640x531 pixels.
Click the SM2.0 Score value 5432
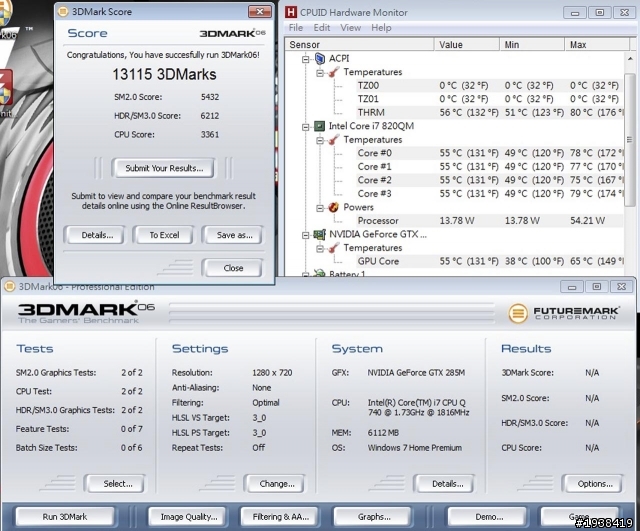point(210,97)
